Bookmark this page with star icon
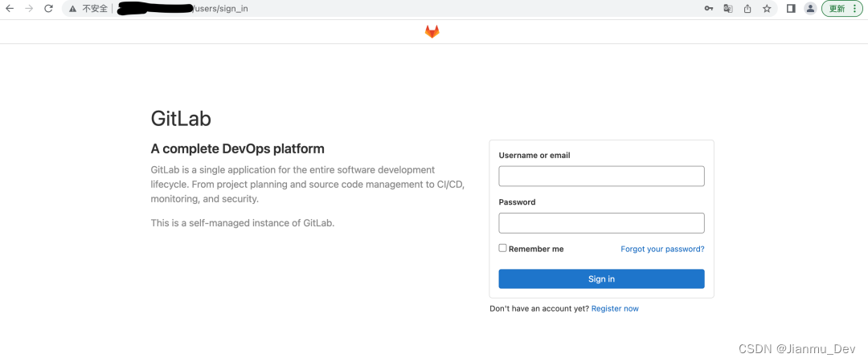The image size is (868, 362). (767, 8)
